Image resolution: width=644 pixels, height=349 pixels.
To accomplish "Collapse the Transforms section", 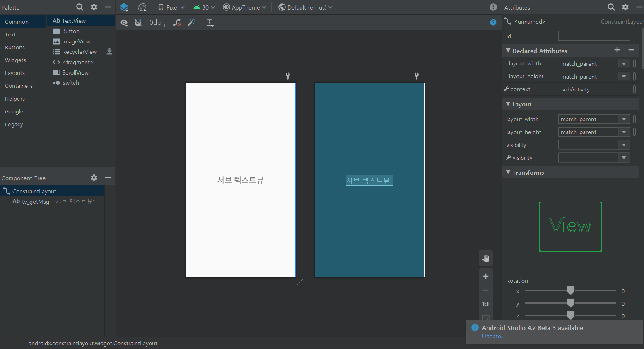I will pyautogui.click(x=508, y=172).
